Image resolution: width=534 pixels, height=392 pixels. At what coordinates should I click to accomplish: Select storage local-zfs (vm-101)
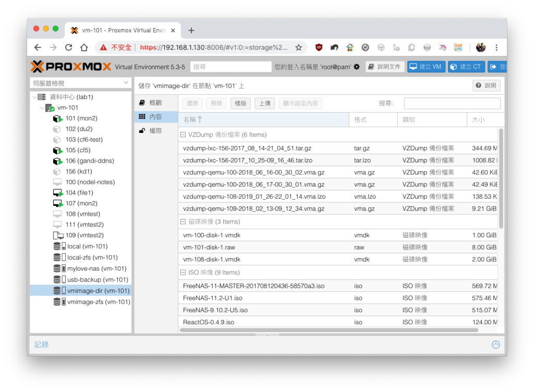(x=92, y=258)
